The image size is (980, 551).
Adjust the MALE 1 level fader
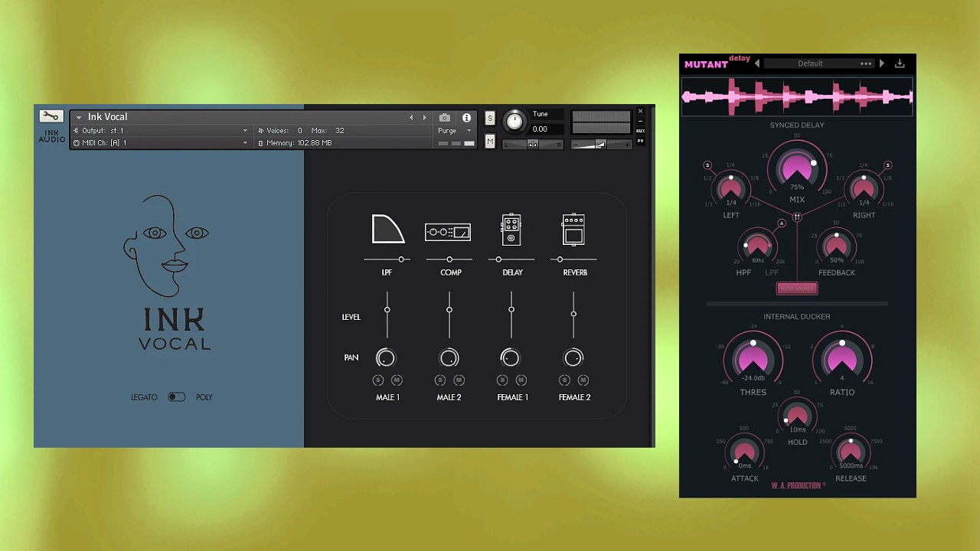pyautogui.click(x=387, y=314)
